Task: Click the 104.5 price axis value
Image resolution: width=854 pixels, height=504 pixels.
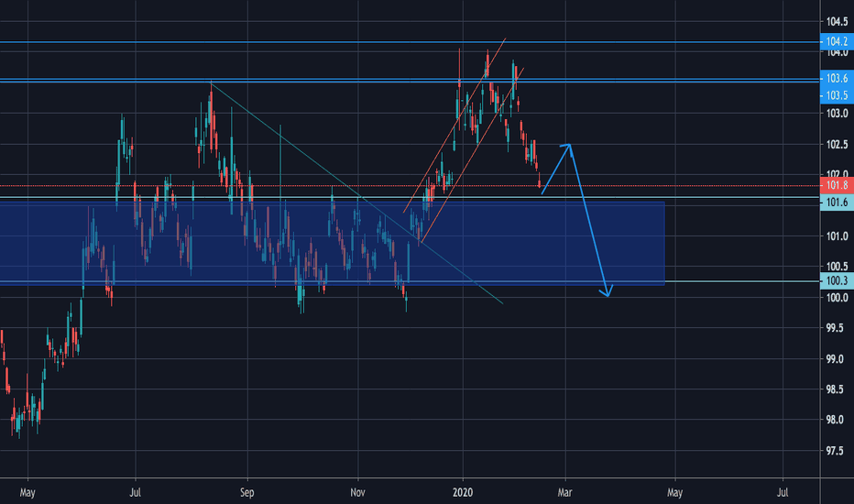Action: click(837, 22)
